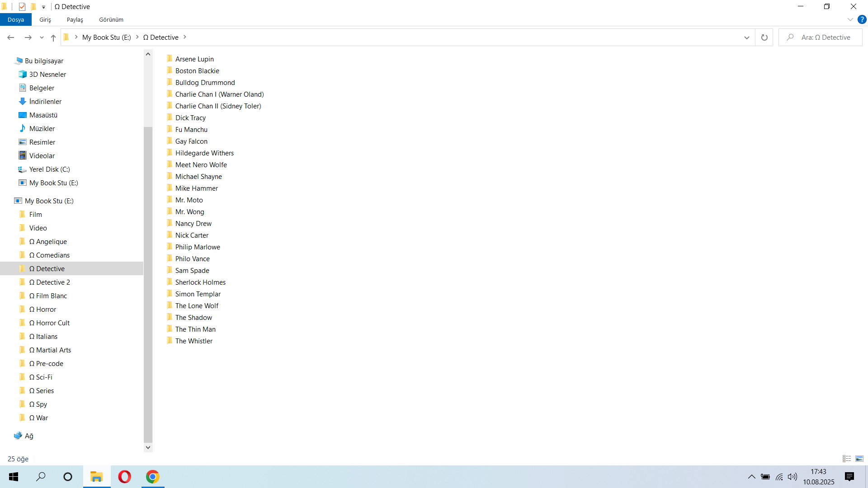Switch to details view layout icon

click(847, 459)
